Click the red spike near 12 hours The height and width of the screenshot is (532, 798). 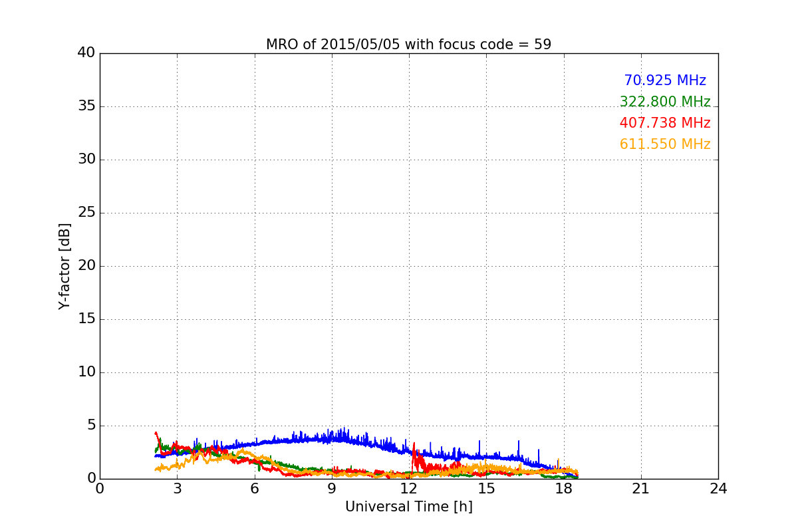414,446
